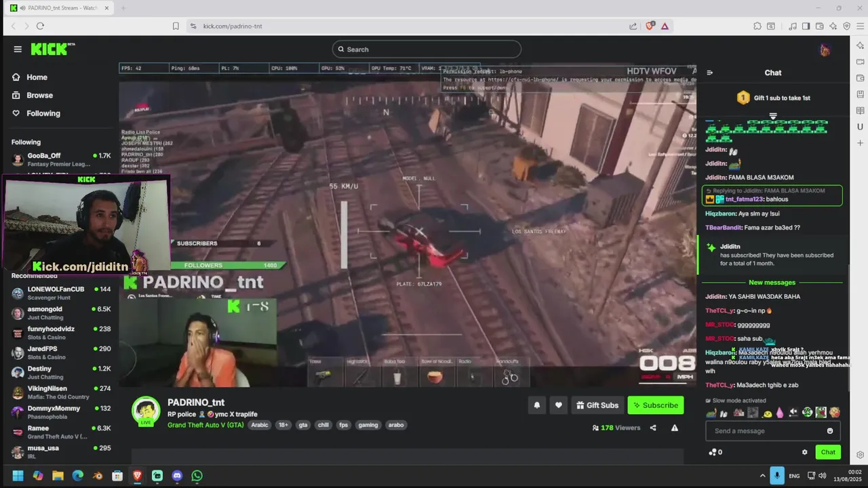Toggle the browser sidebar panel icon
Viewport: 868px width, 488px height.
(806, 26)
